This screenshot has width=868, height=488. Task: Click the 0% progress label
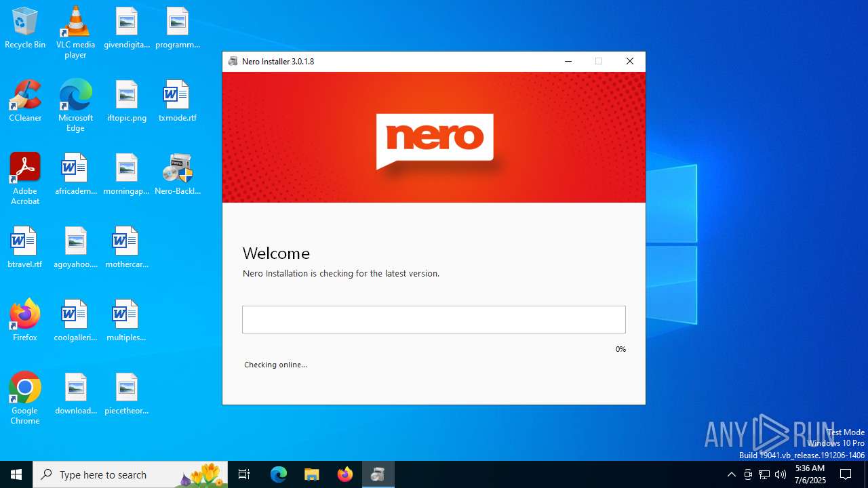click(x=620, y=349)
